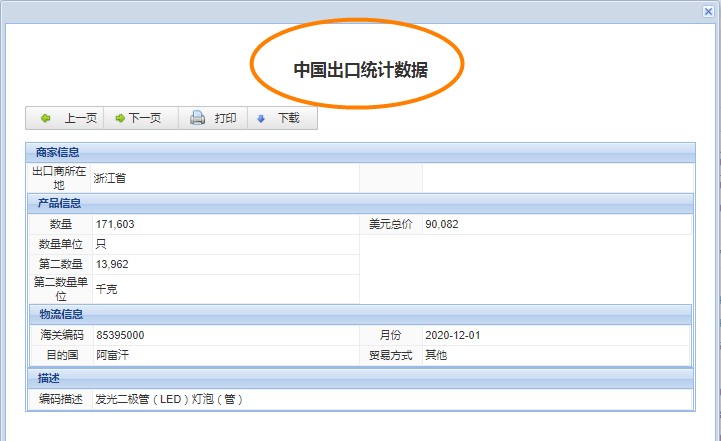
Task: Click the month value 2020-12-01
Action: tap(452, 335)
